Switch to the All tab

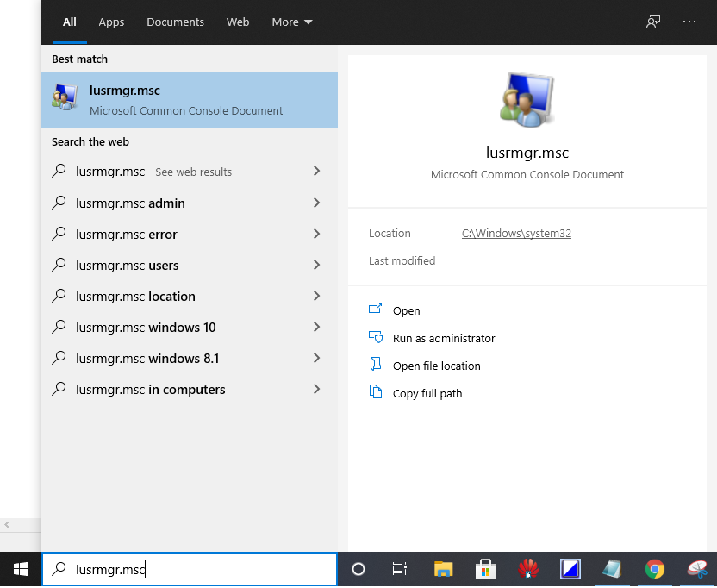click(x=70, y=22)
